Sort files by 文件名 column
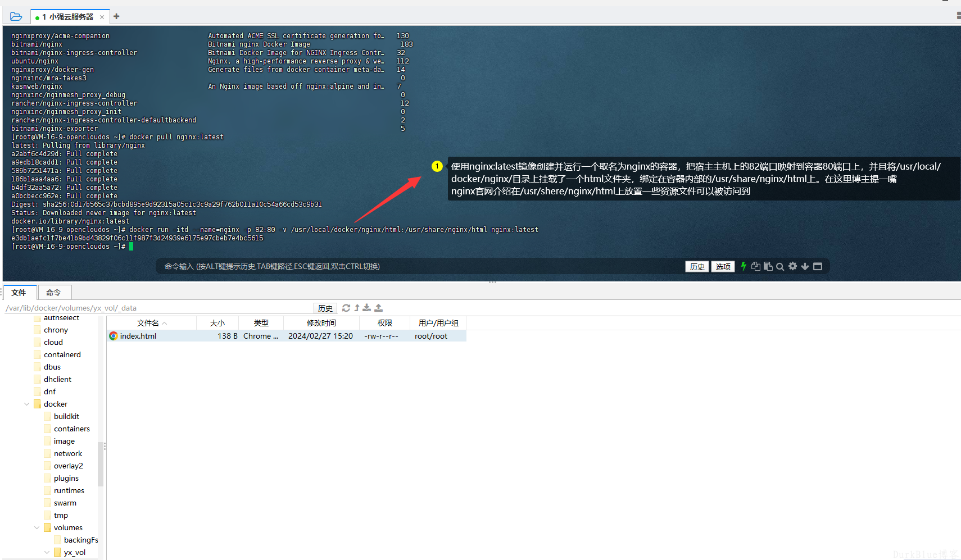The image size is (961, 560). coord(152,323)
